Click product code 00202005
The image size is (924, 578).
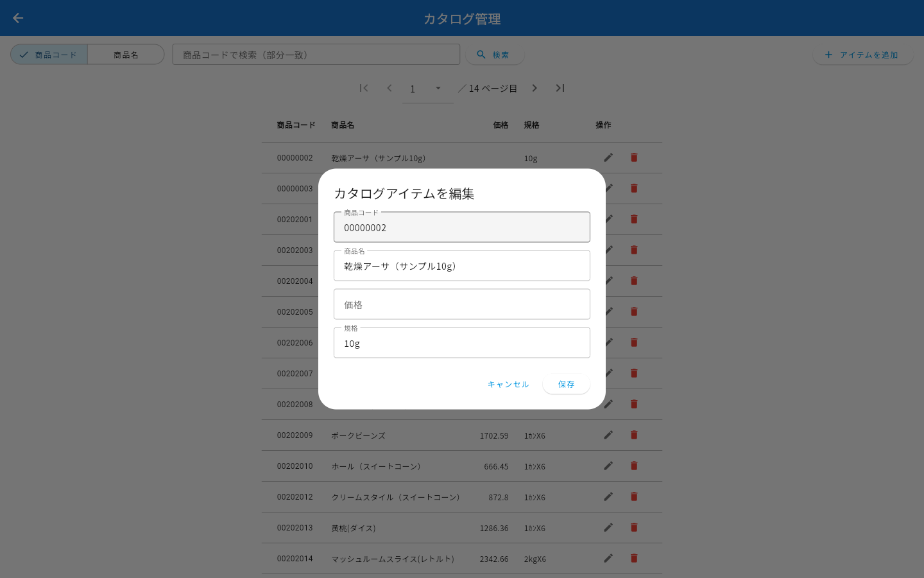coord(295,312)
